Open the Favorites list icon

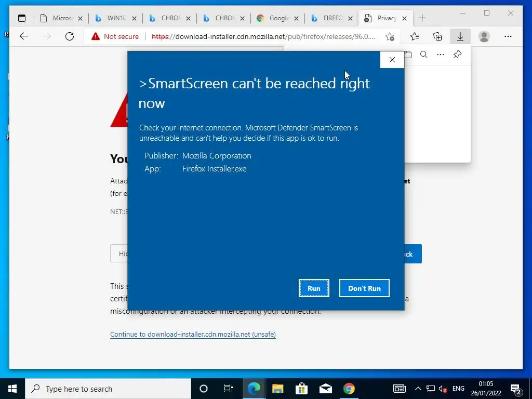414,36
